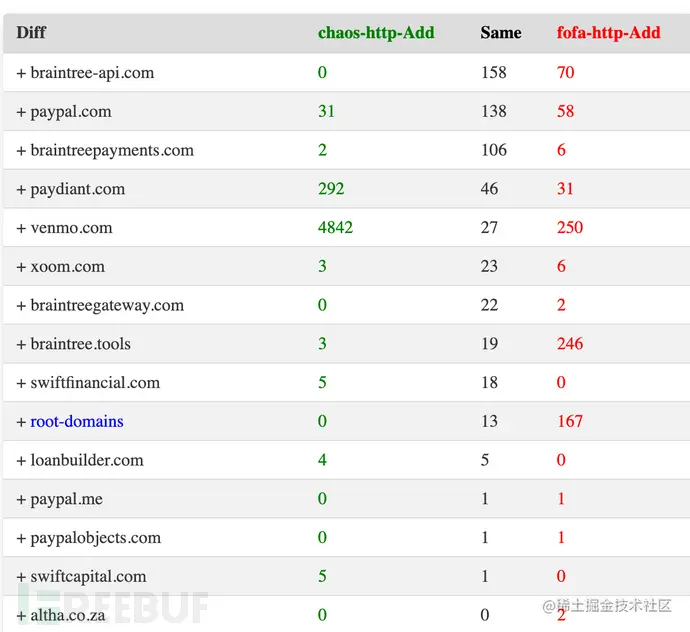Select the loanbuilder.com row label
The height and width of the screenshot is (632, 690).
tap(87, 460)
